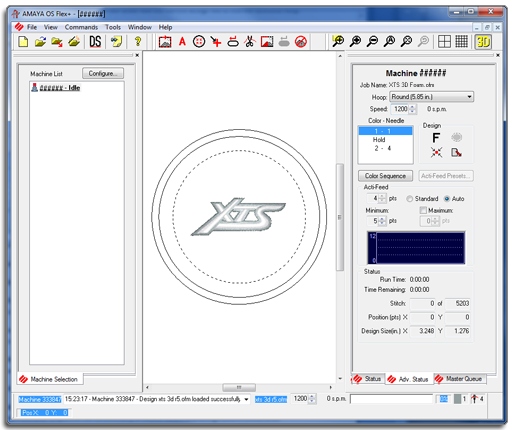
Task: Close the Machine List panel with X
Action: point(137,55)
